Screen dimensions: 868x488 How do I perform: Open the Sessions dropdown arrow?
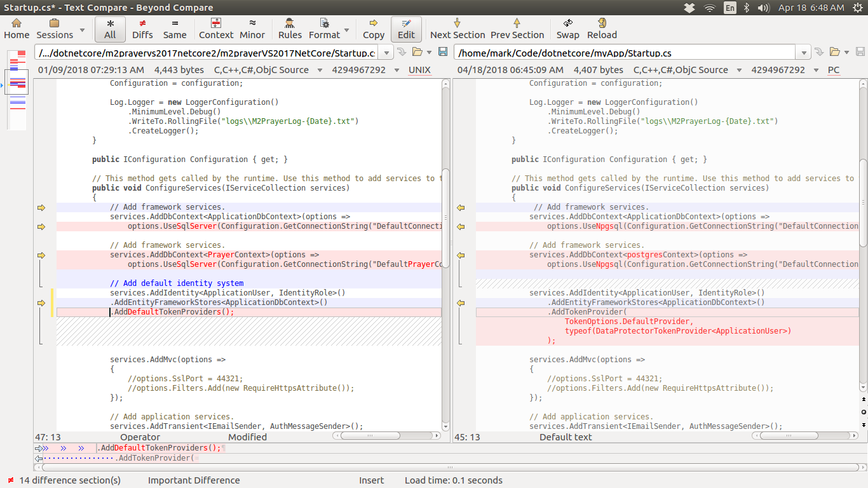coord(81,29)
